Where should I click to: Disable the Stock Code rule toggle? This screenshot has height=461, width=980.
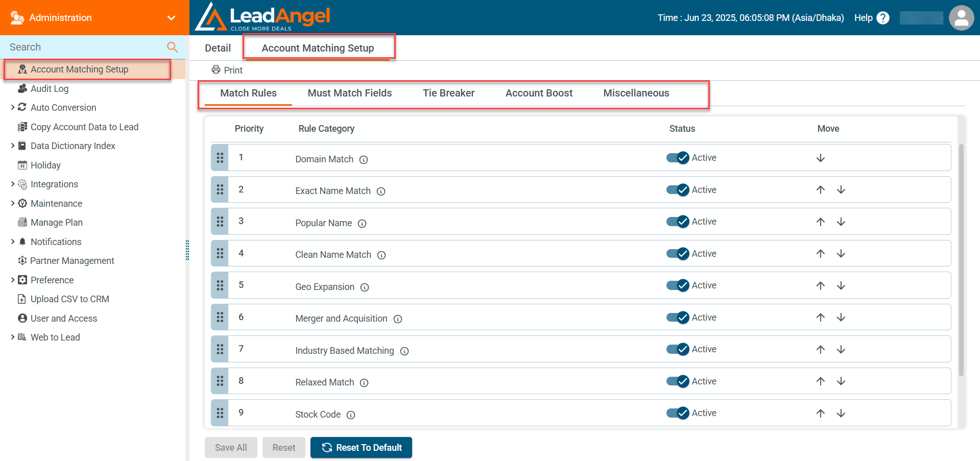coord(678,413)
